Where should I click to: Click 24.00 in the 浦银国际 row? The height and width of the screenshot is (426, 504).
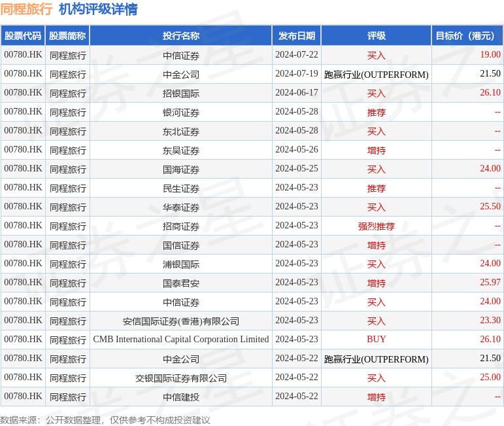point(490,263)
